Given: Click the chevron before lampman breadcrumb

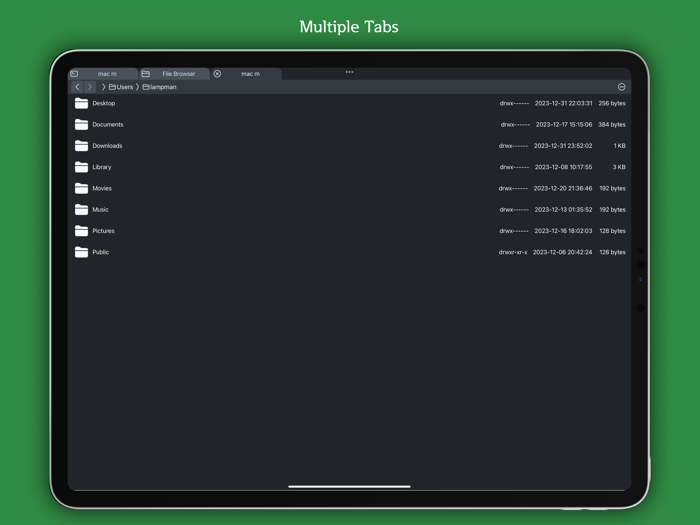Looking at the screenshot, I should (138, 87).
